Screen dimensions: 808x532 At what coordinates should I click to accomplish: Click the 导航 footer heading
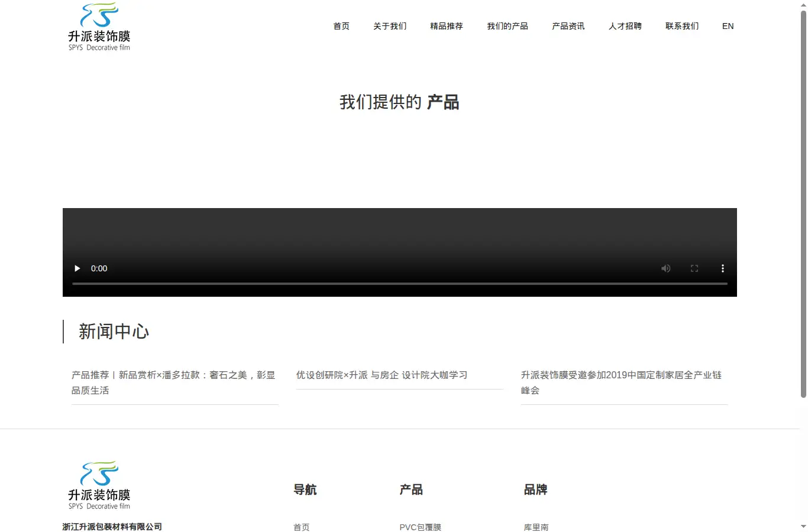click(305, 489)
